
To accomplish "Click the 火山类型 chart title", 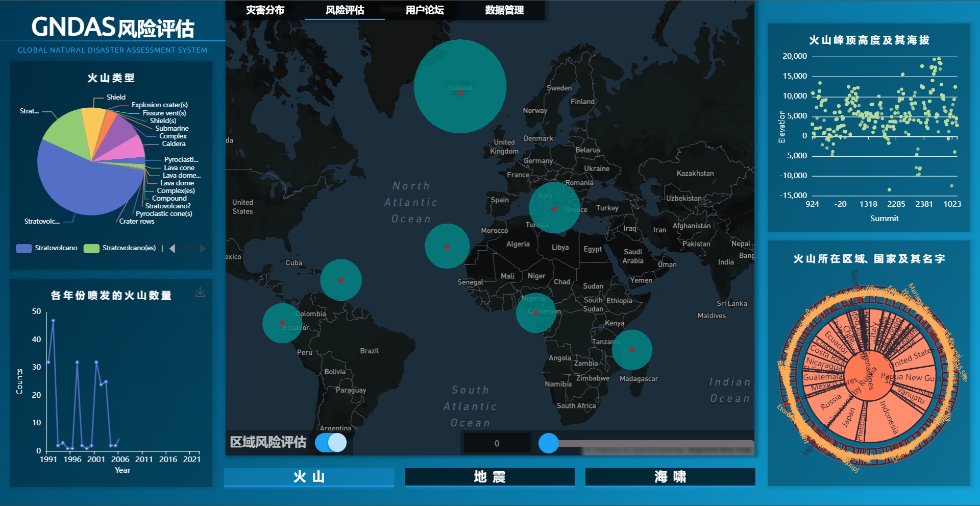I will coord(111,78).
